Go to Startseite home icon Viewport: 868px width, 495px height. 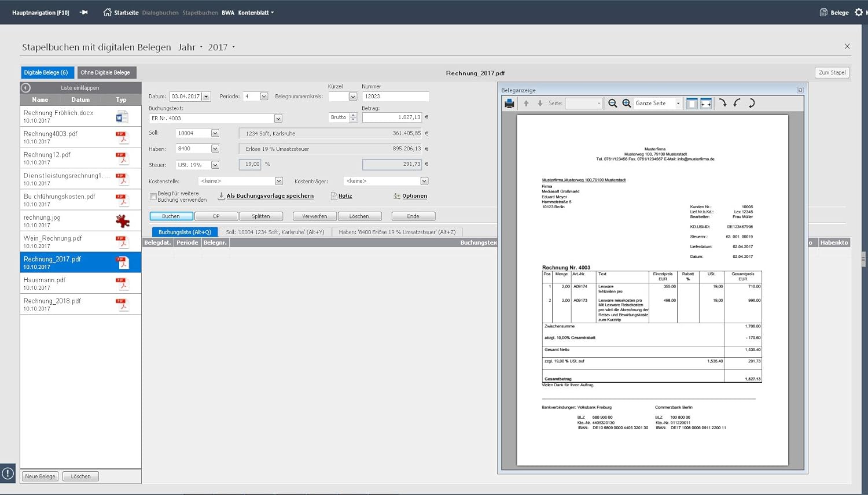click(107, 12)
